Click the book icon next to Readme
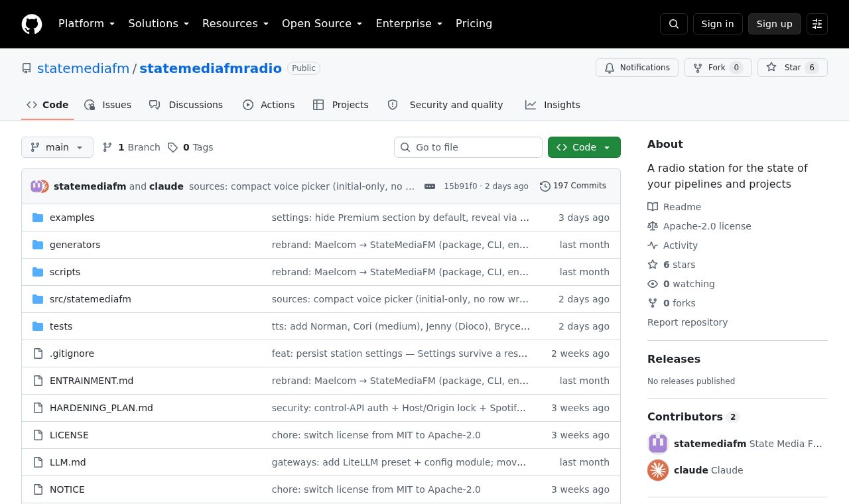This screenshot has height=504, width=849. [x=653, y=207]
